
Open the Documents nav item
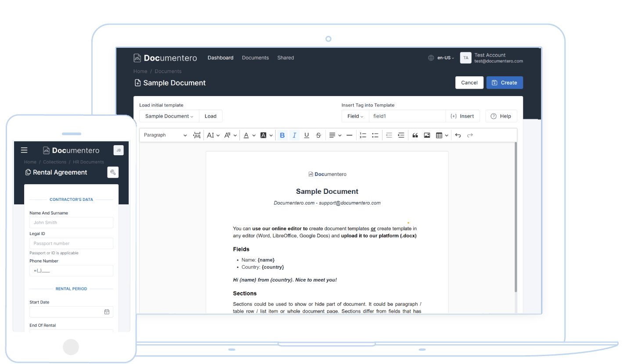point(255,58)
